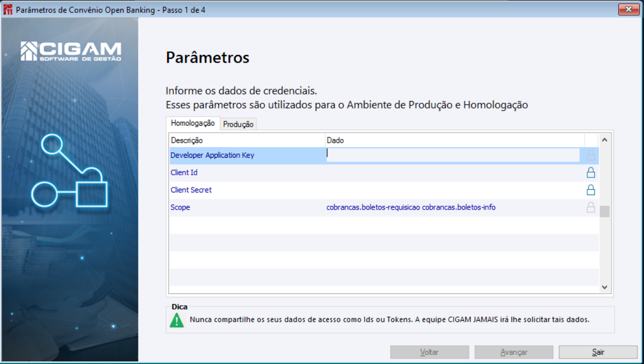Click the scrollbar up arrow in table
Image resolution: width=644 pixels, height=364 pixels.
pyautogui.click(x=604, y=140)
